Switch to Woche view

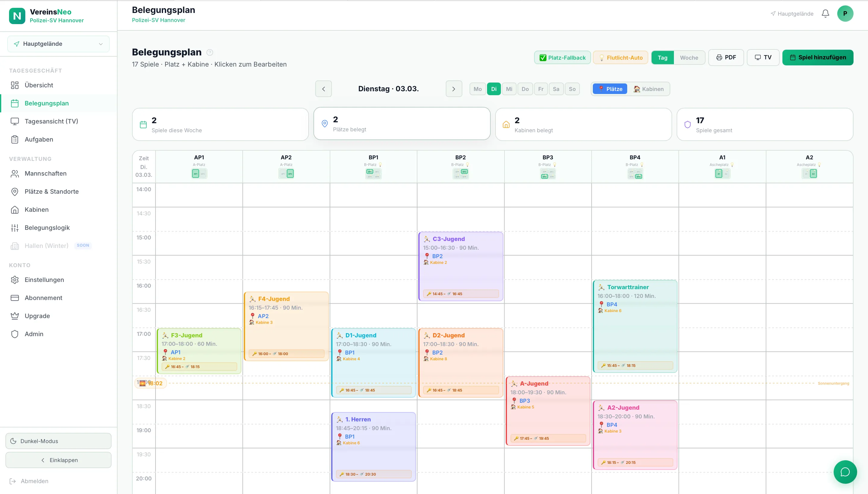pos(689,58)
